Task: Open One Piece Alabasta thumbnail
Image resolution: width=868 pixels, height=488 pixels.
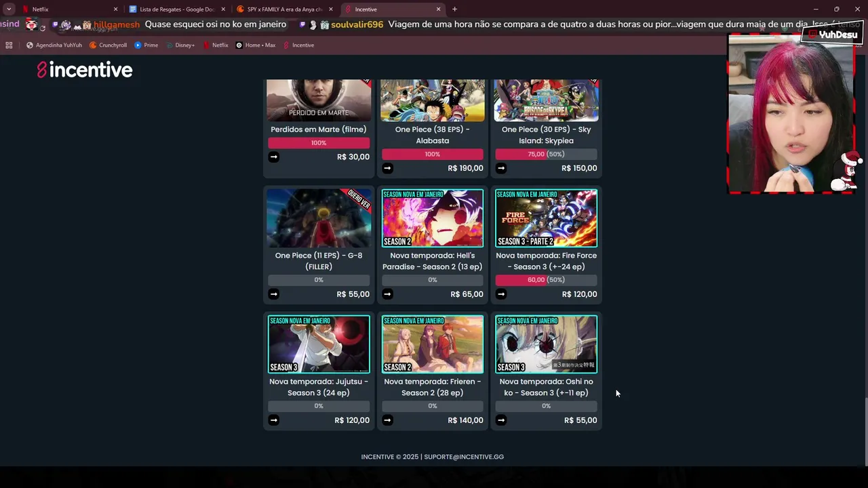Action: [433, 100]
